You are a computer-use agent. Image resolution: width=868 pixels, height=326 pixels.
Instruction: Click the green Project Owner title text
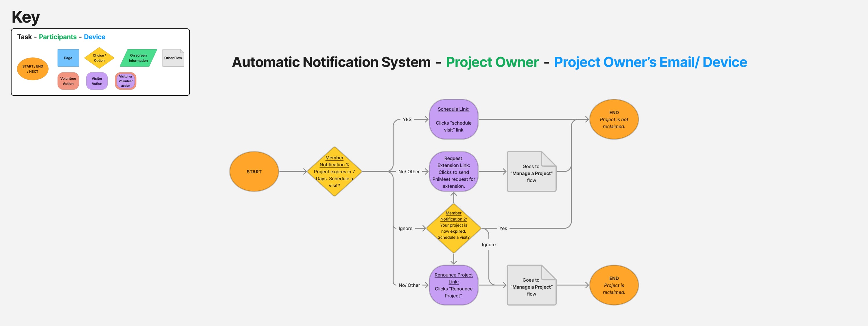(x=492, y=62)
